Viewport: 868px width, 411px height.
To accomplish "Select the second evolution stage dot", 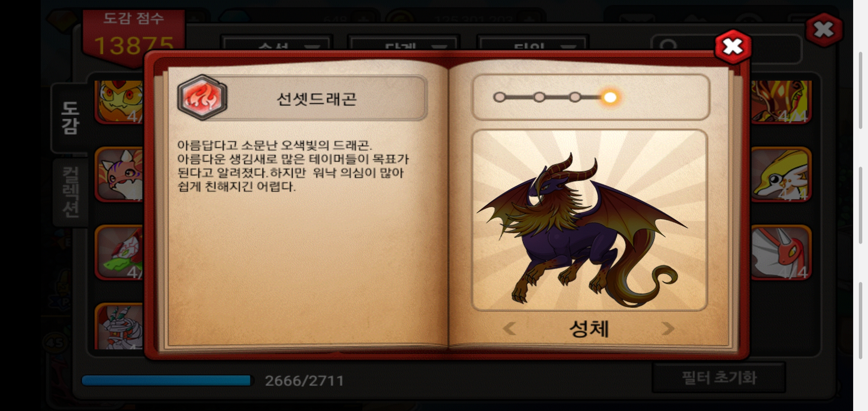I will tap(539, 97).
